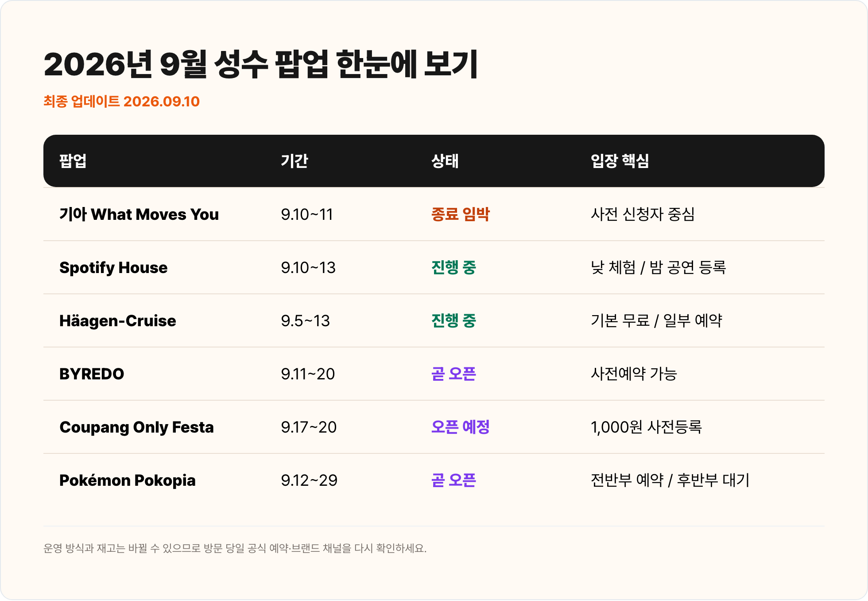This screenshot has width=868, height=601.
Task: Click the 진행 중 status in the Häagen-Cruise row
Action: point(453,321)
